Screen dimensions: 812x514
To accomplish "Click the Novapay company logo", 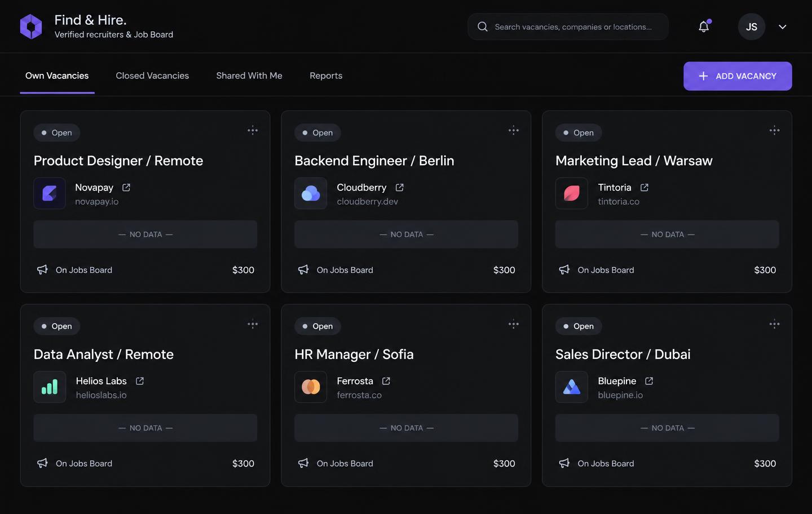I will coord(50,193).
